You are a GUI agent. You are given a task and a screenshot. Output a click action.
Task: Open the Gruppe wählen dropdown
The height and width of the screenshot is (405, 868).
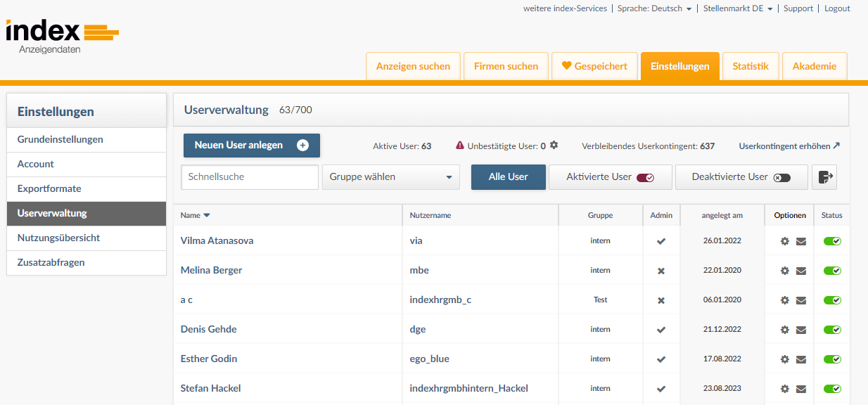pyautogui.click(x=390, y=177)
